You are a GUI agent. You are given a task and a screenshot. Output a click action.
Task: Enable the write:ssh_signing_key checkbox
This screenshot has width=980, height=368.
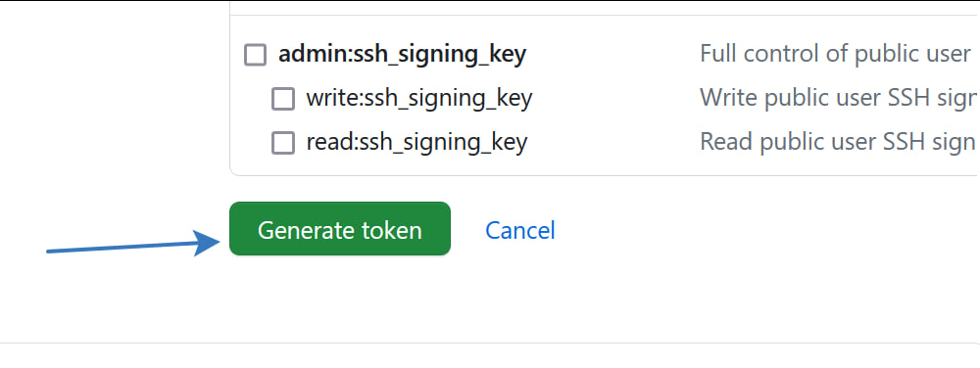pyautogui.click(x=283, y=99)
